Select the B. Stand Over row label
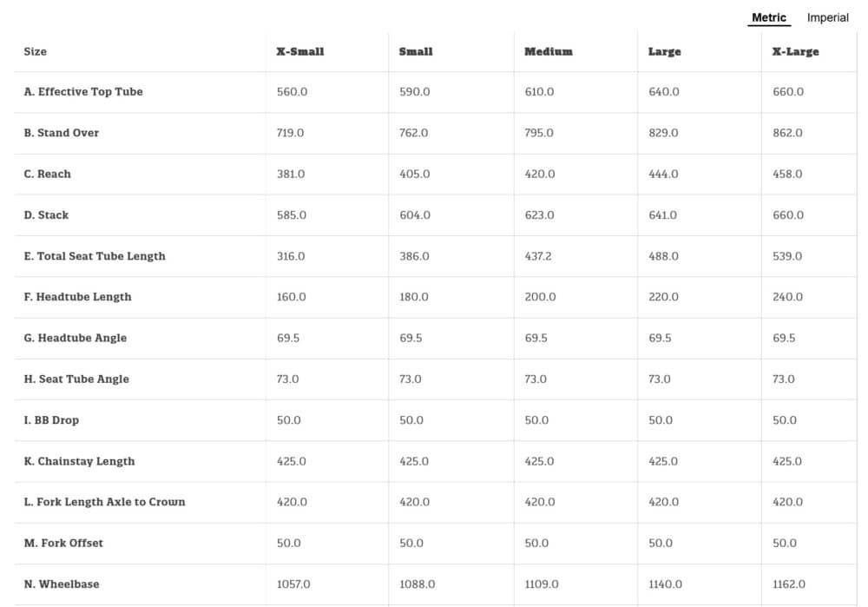Viewport: 868px width, 607px height. click(x=62, y=133)
